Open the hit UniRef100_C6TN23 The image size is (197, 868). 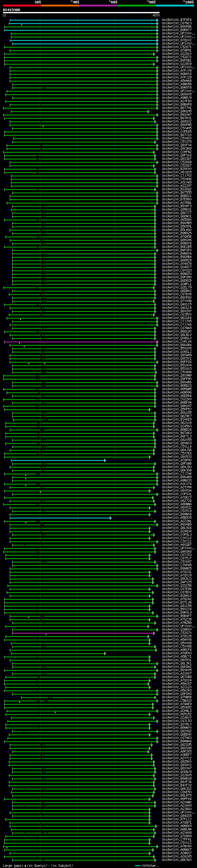coord(176,23)
